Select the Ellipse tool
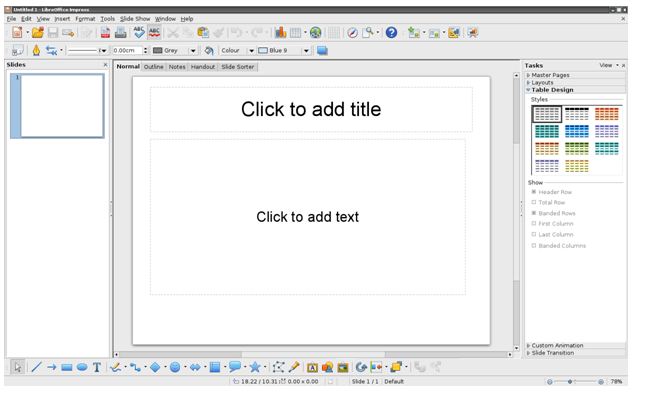 click(82, 367)
